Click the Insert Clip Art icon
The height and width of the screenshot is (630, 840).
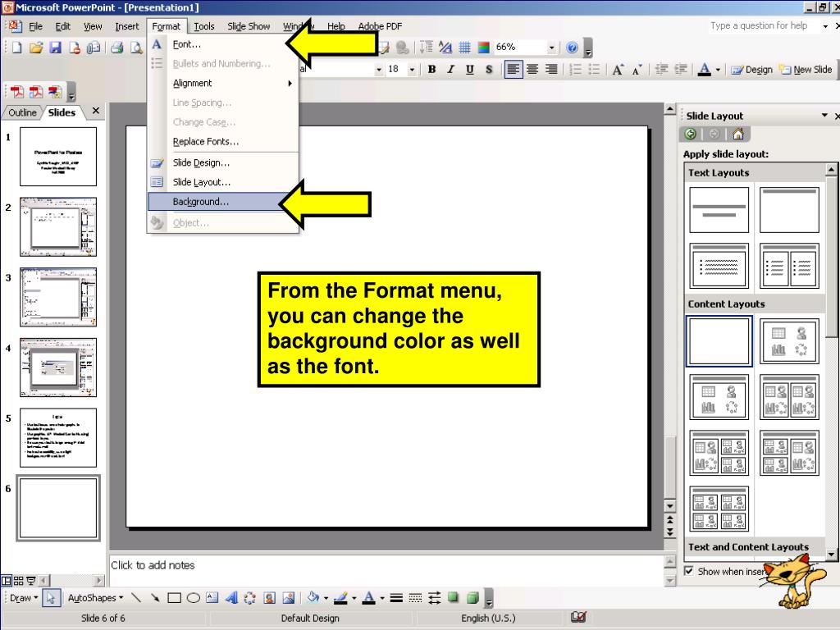pyautogui.click(x=269, y=597)
